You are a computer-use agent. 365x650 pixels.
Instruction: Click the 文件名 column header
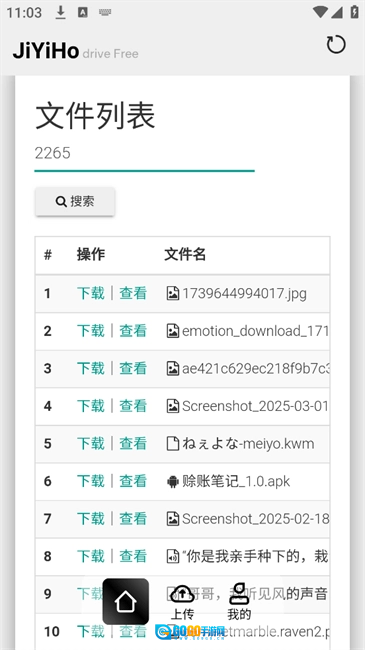185,254
